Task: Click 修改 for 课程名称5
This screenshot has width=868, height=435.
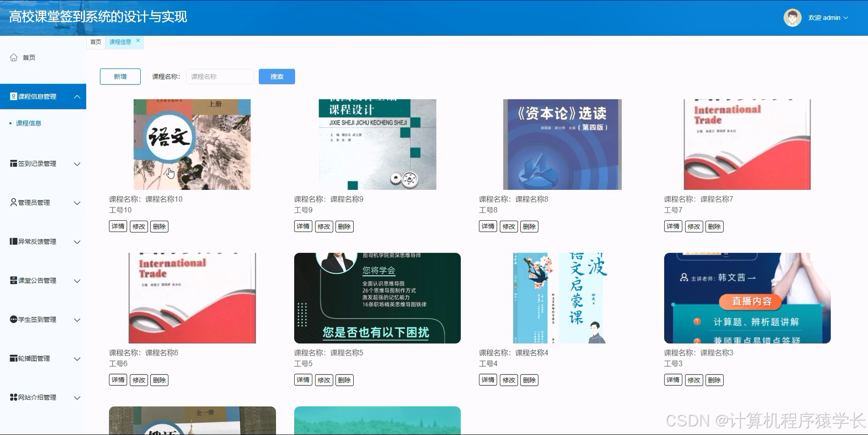Action: 324,380
